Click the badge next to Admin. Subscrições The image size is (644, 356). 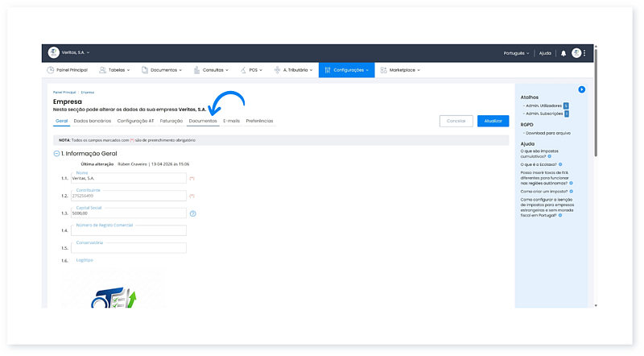tap(567, 114)
